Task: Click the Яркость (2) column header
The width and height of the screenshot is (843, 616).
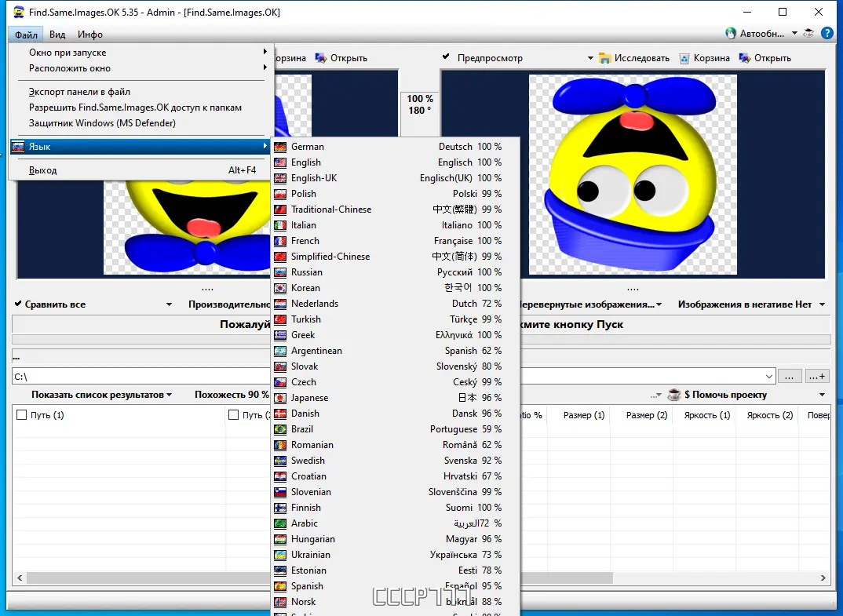Action: pyautogui.click(x=769, y=415)
